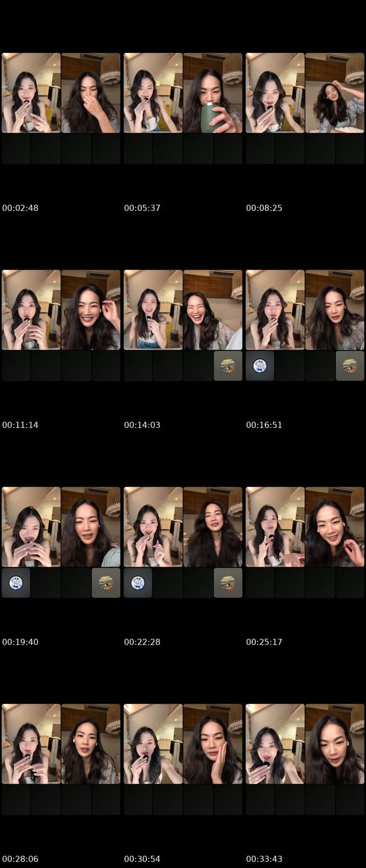This screenshot has height=868, width=366.
Task: Select the 00:02:48 timestamp label
Action: coord(20,208)
